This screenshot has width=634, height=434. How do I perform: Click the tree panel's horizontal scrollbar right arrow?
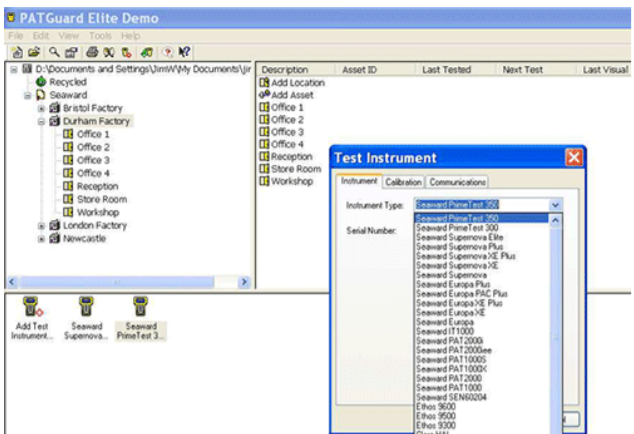pyautogui.click(x=243, y=283)
